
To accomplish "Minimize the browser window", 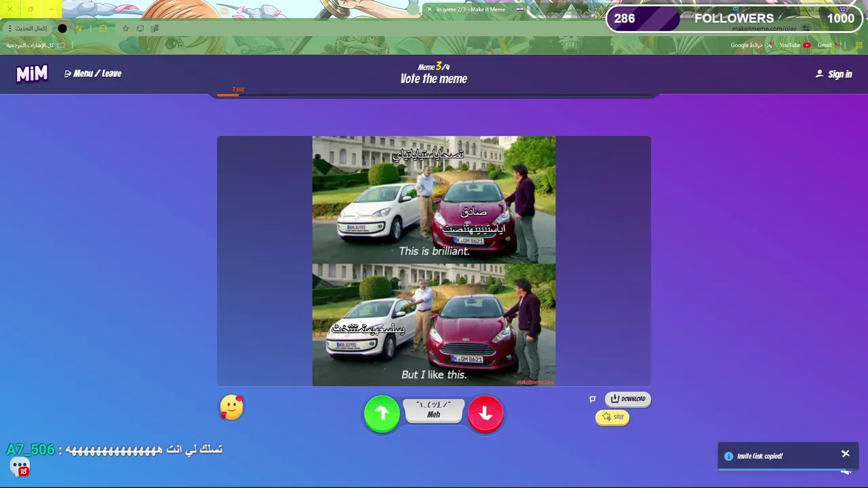I will (52, 9).
